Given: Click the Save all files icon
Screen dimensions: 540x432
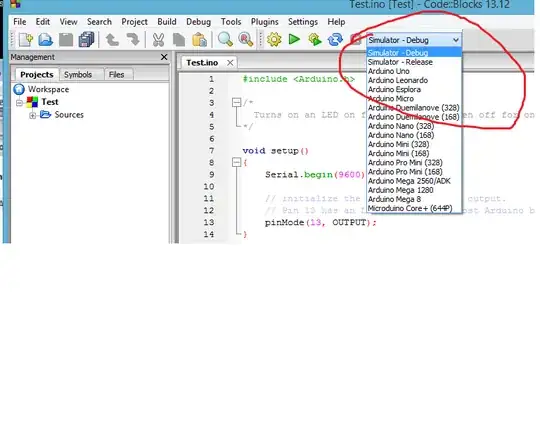Looking at the screenshot, I should click(x=86, y=40).
